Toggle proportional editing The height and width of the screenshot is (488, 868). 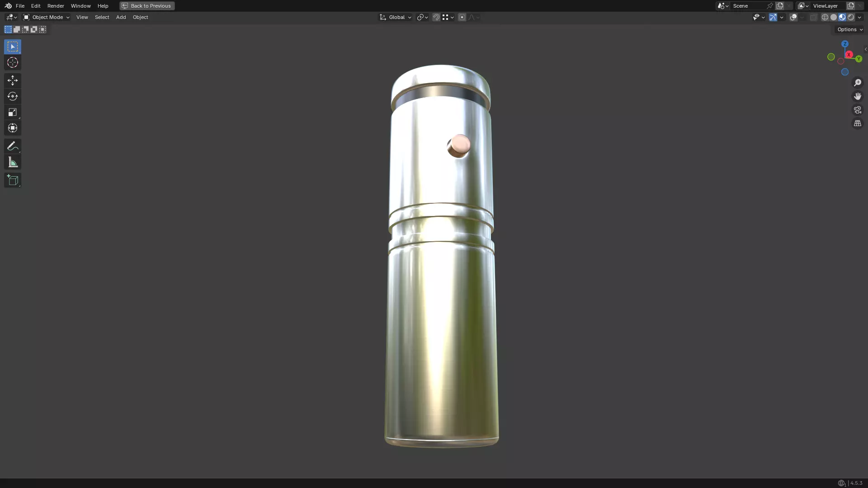point(462,17)
